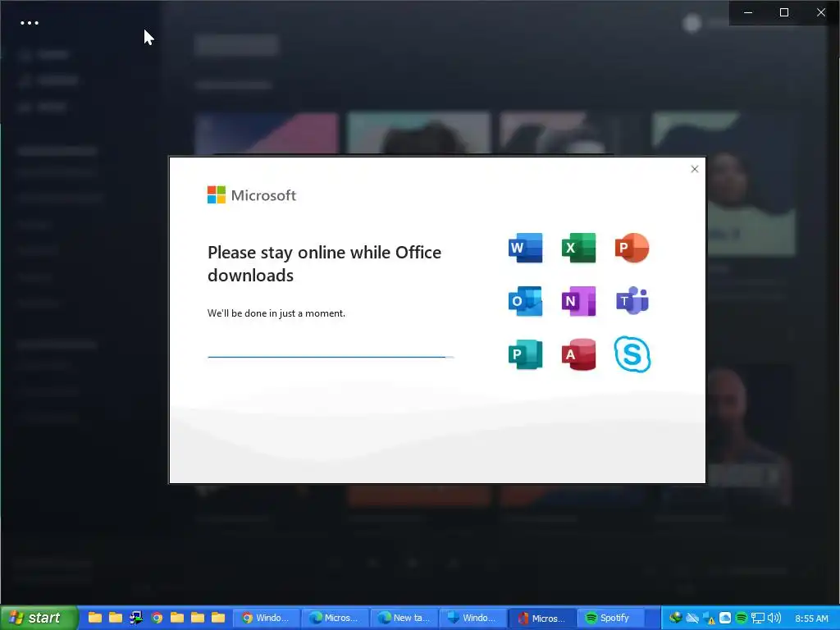Open the volume tray icon
Screen dimensions: 840x630
(774, 618)
